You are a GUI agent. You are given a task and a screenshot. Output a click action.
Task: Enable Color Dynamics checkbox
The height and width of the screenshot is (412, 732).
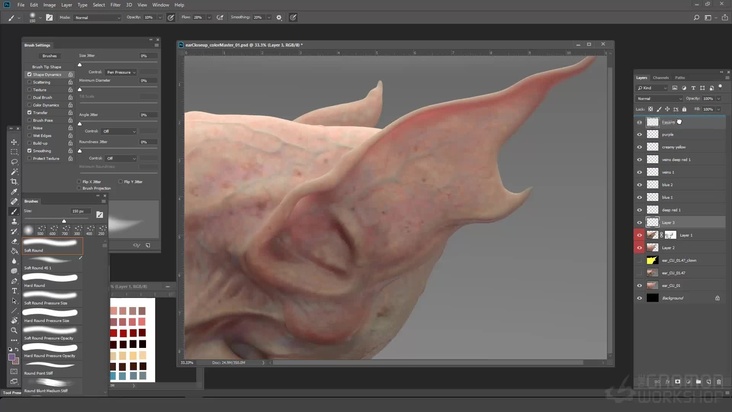[29, 105]
